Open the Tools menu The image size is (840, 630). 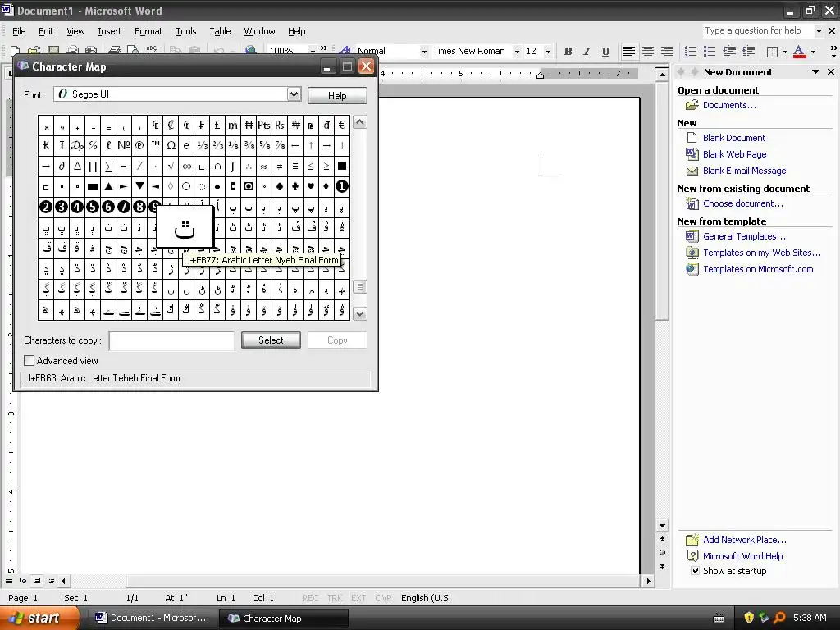click(186, 32)
